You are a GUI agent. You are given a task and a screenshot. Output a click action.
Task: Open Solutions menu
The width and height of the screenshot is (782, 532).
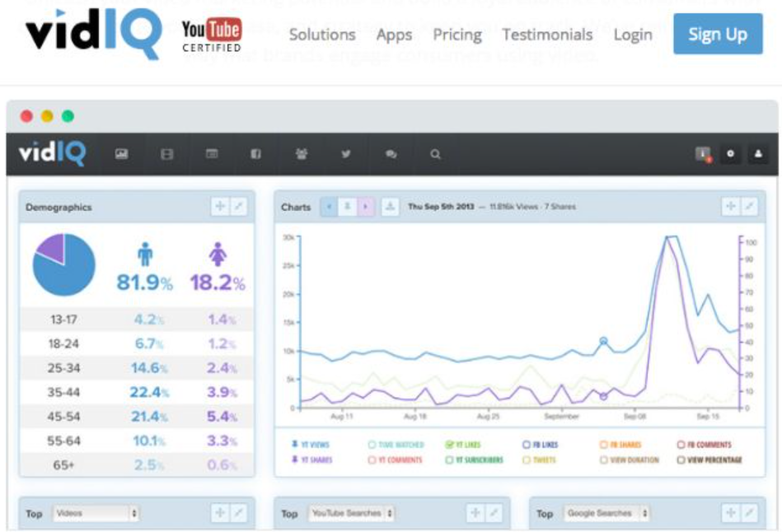322,35
